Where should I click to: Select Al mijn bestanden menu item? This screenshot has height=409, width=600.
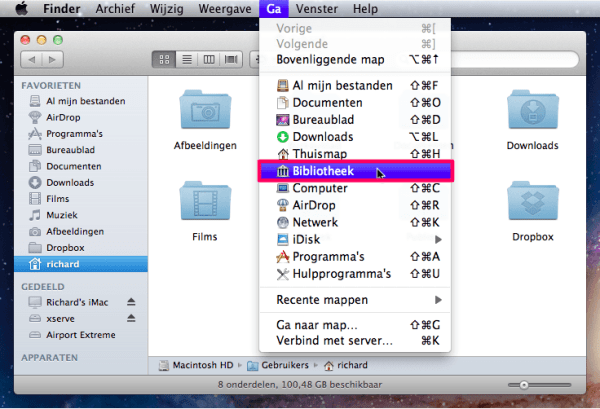355,85
